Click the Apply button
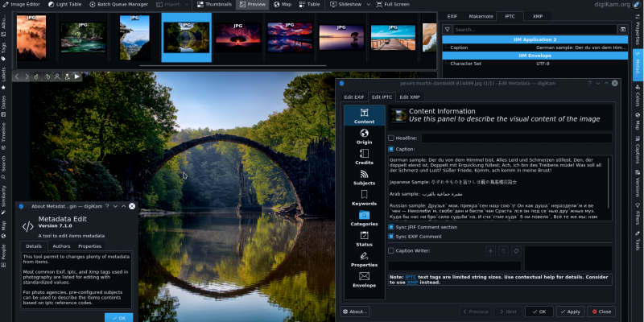The width and height of the screenshot is (644, 322). (569, 311)
